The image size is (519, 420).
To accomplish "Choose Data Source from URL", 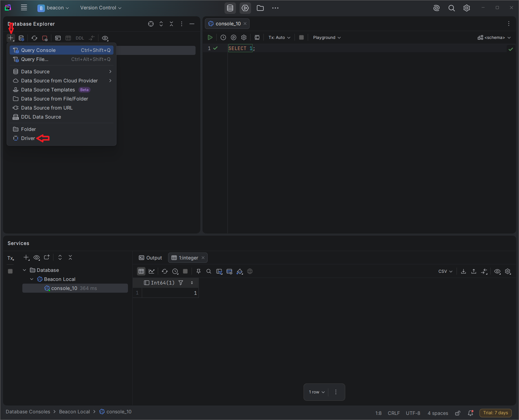I will 62,108.
